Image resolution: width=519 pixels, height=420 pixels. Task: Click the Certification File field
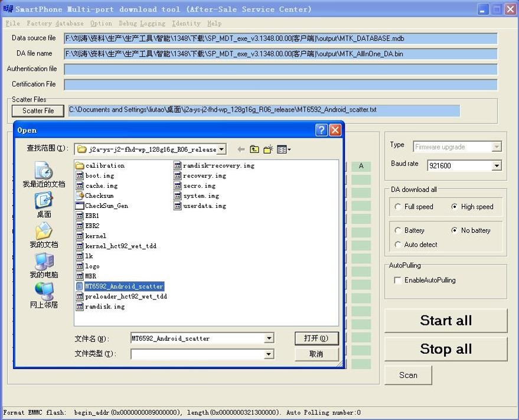click(x=280, y=85)
